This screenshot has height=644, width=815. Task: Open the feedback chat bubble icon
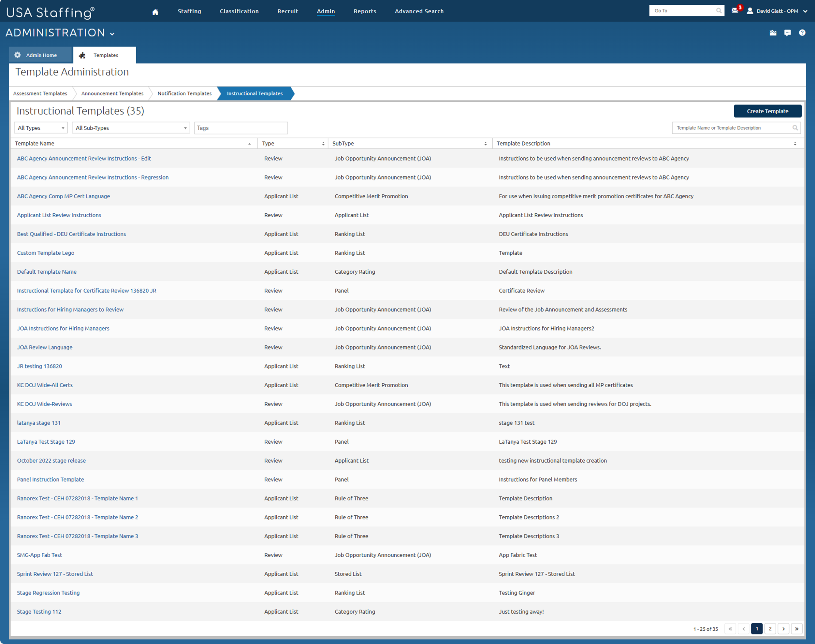click(x=788, y=33)
